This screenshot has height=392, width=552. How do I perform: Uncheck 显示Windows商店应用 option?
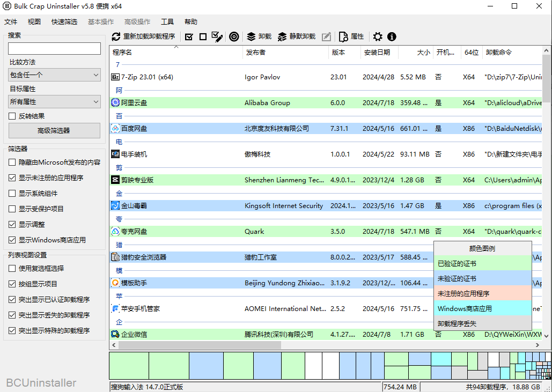click(12, 240)
